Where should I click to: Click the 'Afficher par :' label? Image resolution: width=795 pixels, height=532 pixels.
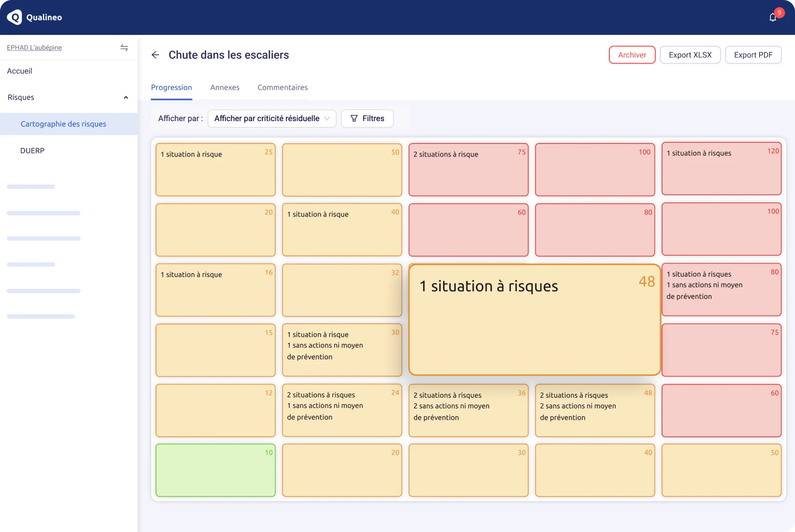coord(181,118)
